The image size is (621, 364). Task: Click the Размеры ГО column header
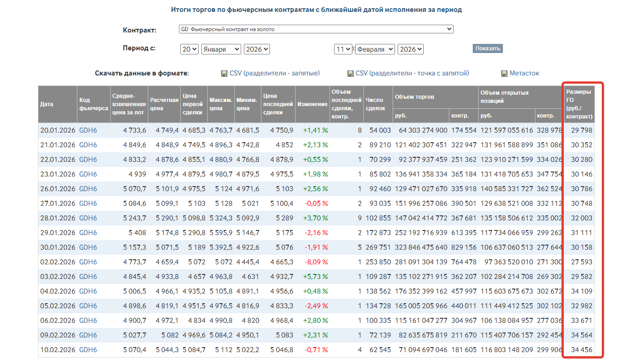[x=579, y=104]
